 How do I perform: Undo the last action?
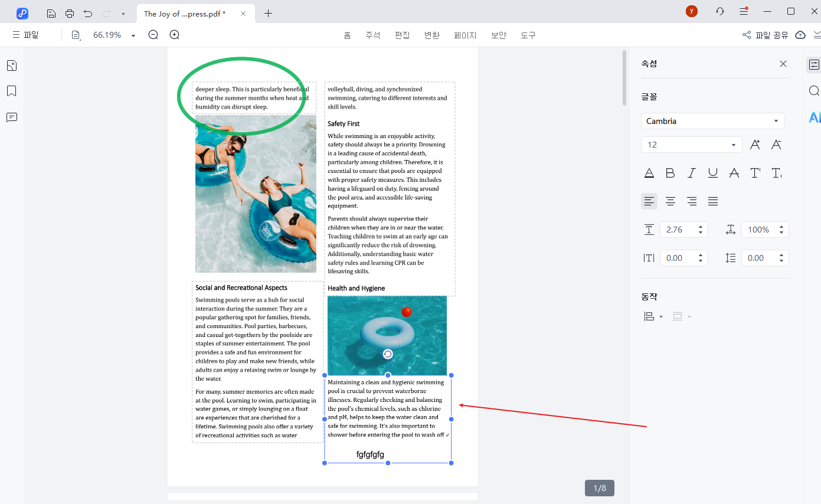(88, 14)
